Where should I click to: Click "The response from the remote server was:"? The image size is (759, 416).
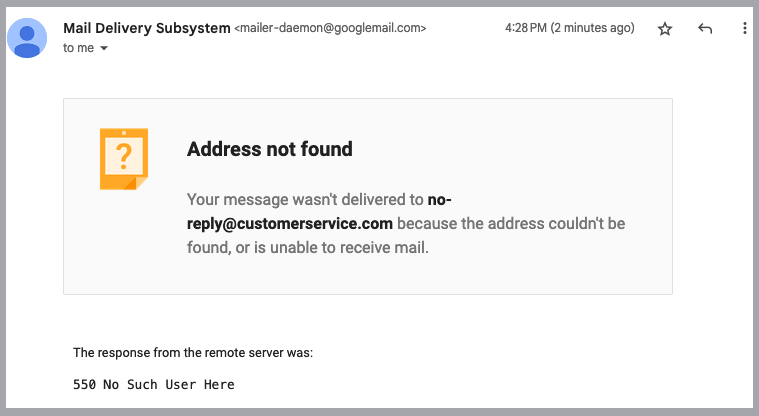click(x=193, y=353)
